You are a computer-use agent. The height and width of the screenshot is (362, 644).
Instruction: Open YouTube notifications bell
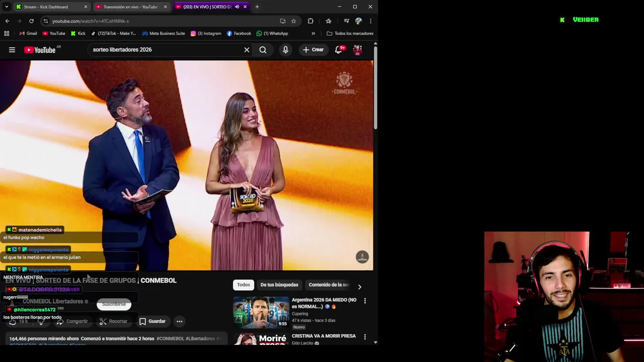click(x=339, y=49)
